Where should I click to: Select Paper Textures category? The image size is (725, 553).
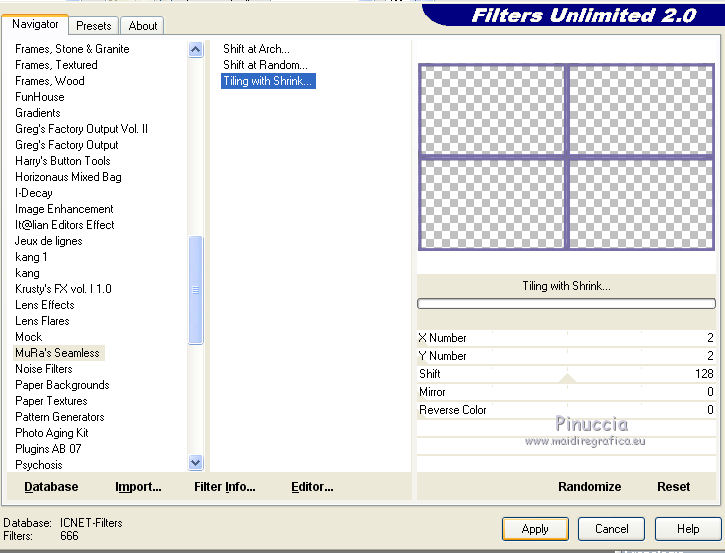[51, 401]
